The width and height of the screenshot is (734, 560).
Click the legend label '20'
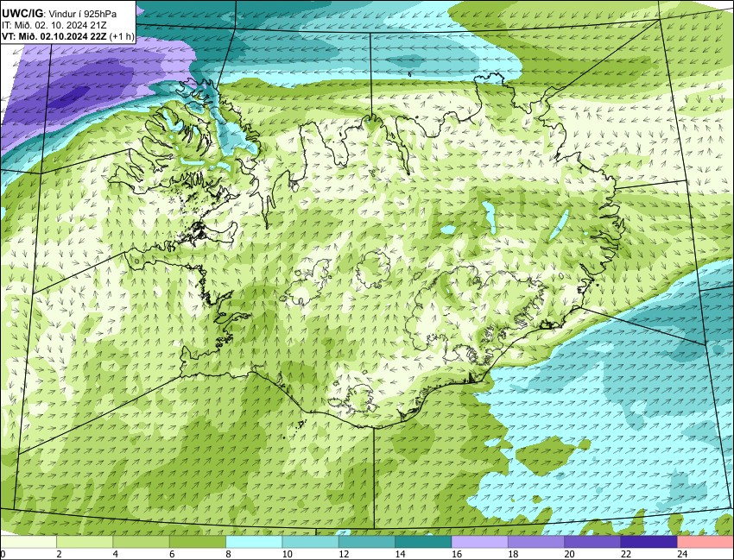(x=569, y=554)
